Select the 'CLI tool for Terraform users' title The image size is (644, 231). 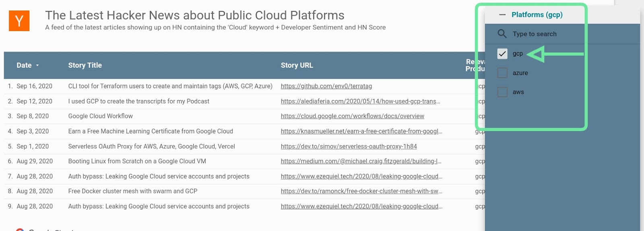tap(170, 86)
